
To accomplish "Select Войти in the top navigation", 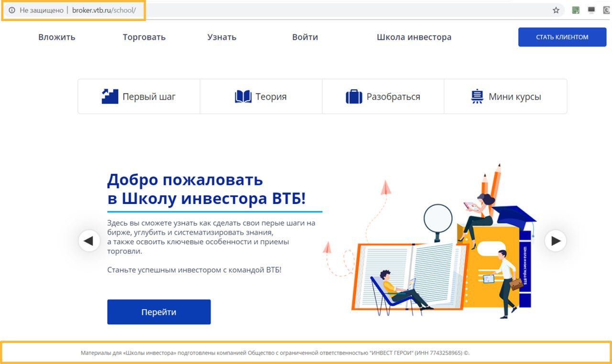I will tap(305, 37).
